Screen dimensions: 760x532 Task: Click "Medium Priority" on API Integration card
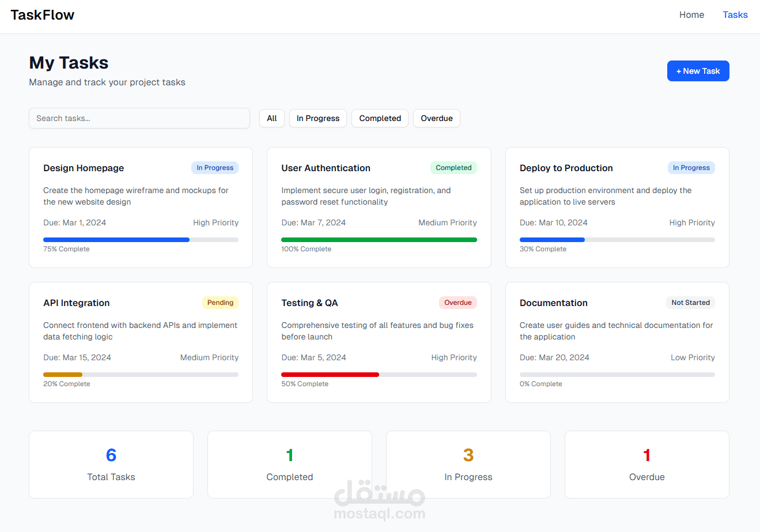(209, 357)
